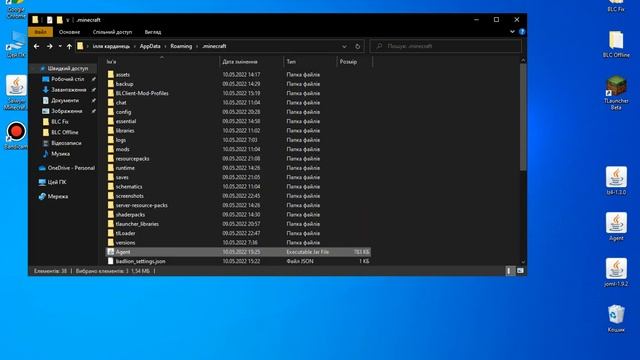640x360 pixels.
Task: Select the versions folder icon
Action: pyautogui.click(x=111, y=243)
